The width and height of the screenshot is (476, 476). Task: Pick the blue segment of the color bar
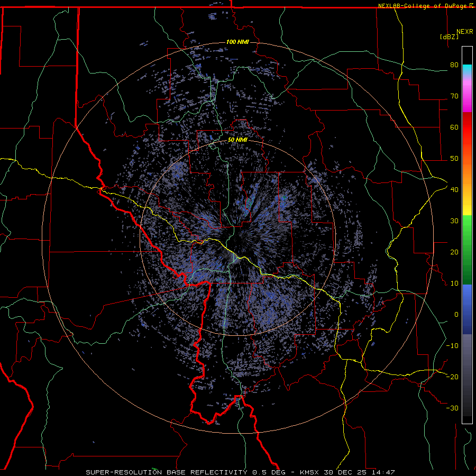point(467,309)
